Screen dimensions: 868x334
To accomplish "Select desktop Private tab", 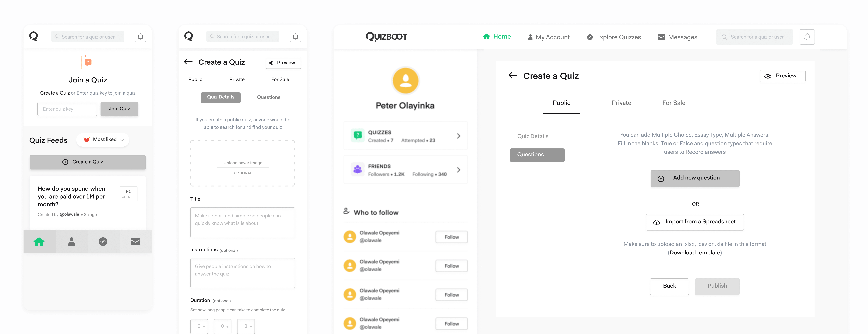I will tap(621, 103).
